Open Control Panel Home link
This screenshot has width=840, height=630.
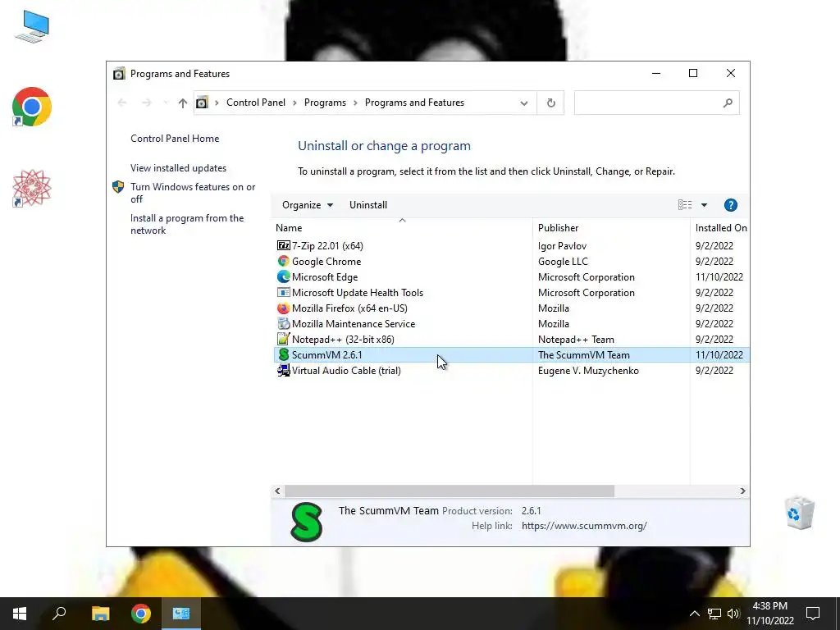coord(175,138)
